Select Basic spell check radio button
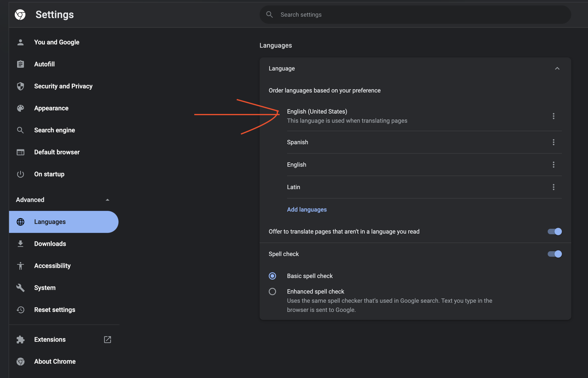 [x=272, y=276]
